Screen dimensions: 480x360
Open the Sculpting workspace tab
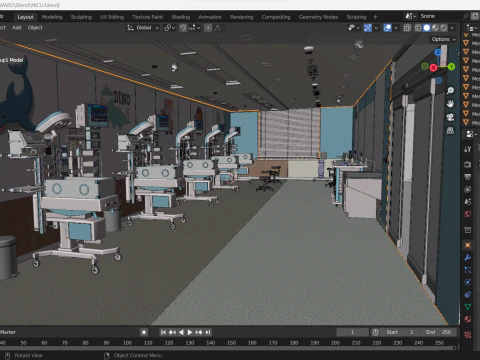[x=81, y=17]
